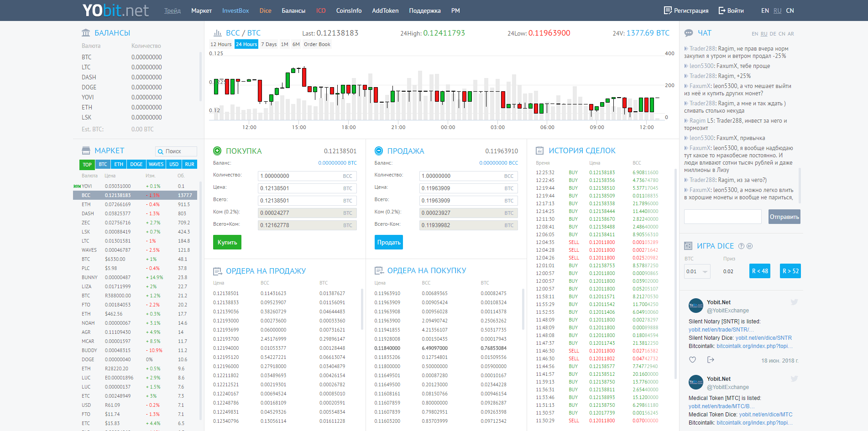
Task: Click the H icon next to ИГРА DICE
Action: (x=750, y=246)
